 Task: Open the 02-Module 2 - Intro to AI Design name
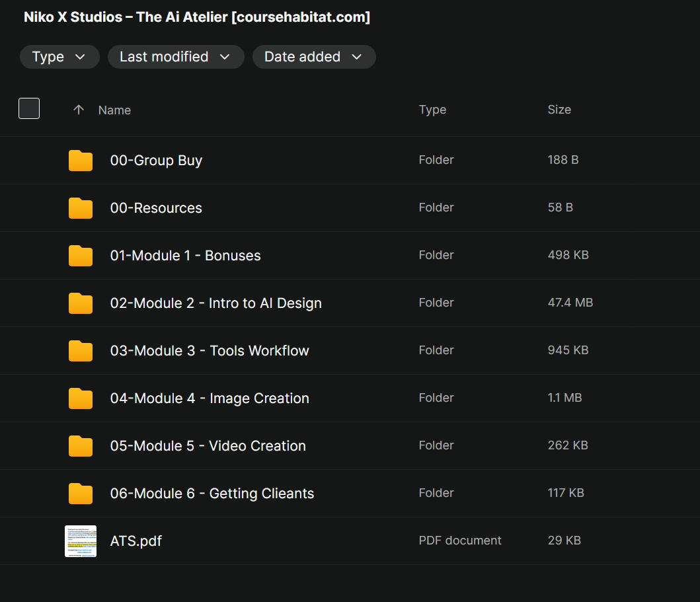215,303
